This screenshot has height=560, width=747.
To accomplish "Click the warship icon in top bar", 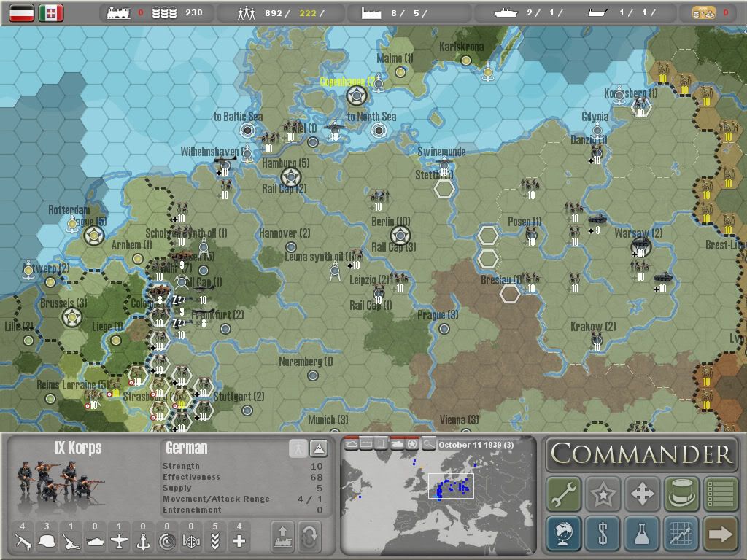I will [506, 13].
